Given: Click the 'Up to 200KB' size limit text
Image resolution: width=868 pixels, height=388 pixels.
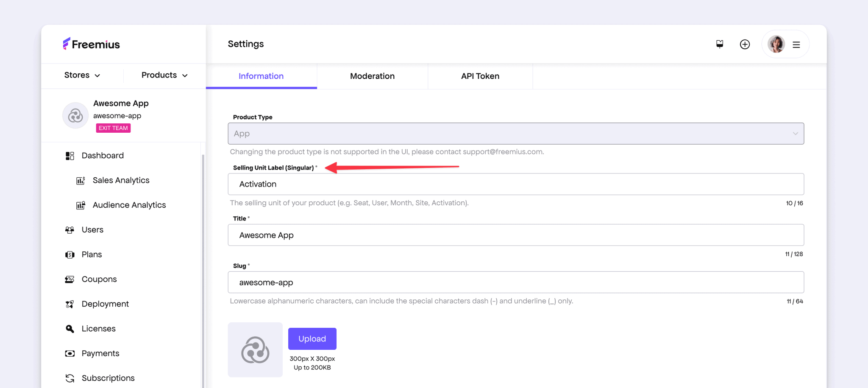Looking at the screenshot, I should click(x=312, y=368).
